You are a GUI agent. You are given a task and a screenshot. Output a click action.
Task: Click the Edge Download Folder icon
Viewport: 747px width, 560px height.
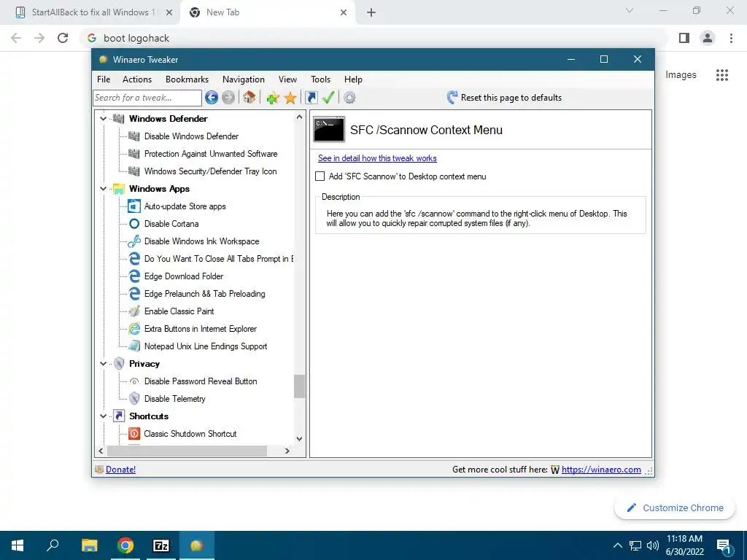(134, 276)
